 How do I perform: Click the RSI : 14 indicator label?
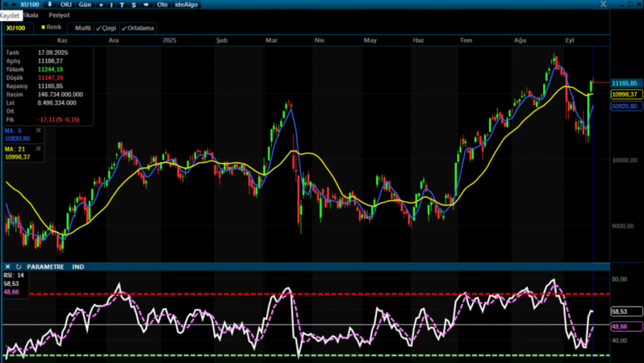pyautogui.click(x=14, y=275)
